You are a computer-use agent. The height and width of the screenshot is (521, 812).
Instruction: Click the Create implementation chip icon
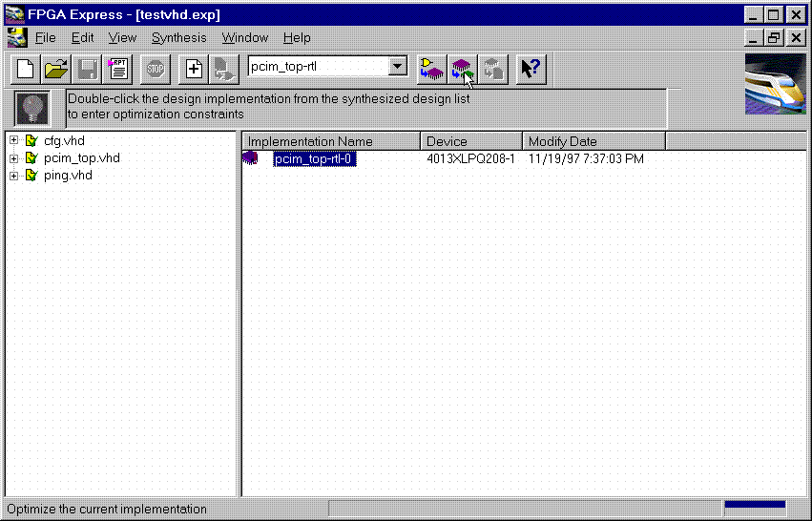pos(431,69)
